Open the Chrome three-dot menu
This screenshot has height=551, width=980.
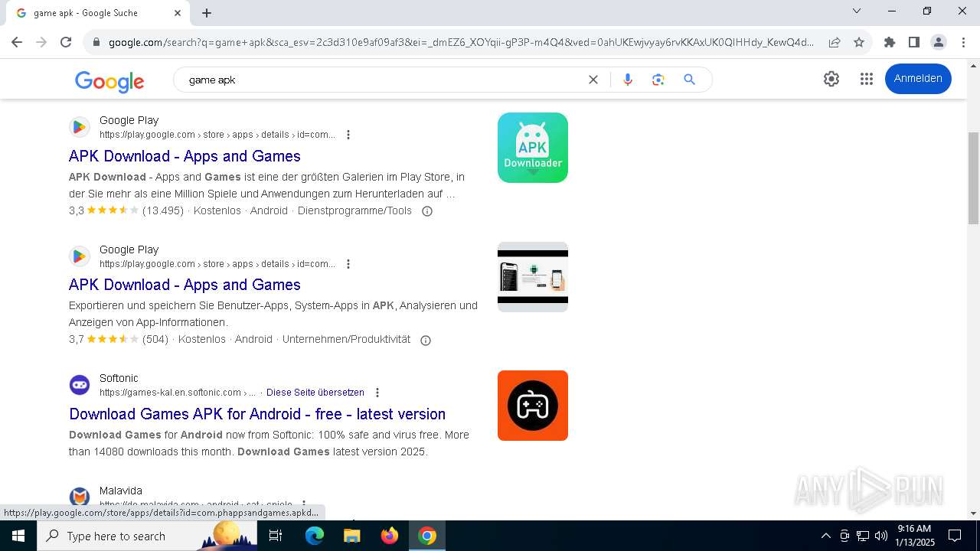(x=962, y=42)
